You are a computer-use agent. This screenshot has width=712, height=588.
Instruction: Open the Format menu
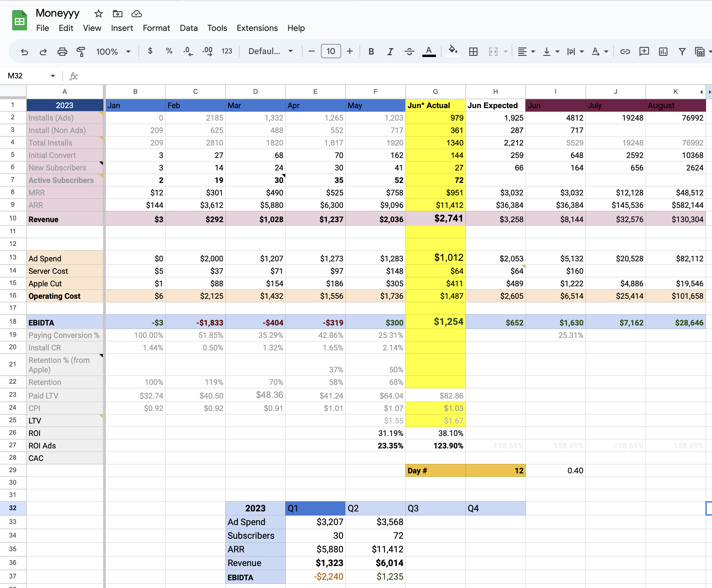click(156, 28)
